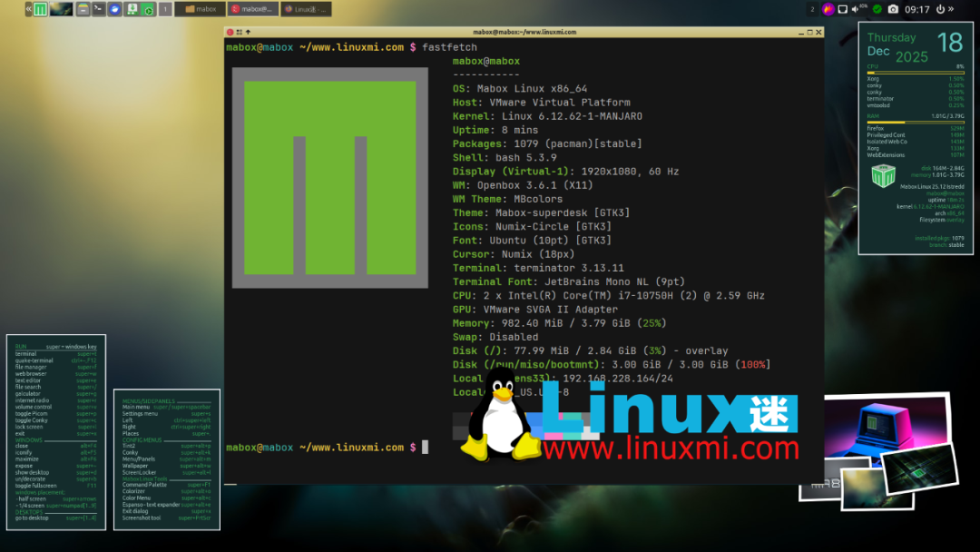980x552 pixels.
Task: Click 'Swap: Disabled' line
Action: pos(495,336)
